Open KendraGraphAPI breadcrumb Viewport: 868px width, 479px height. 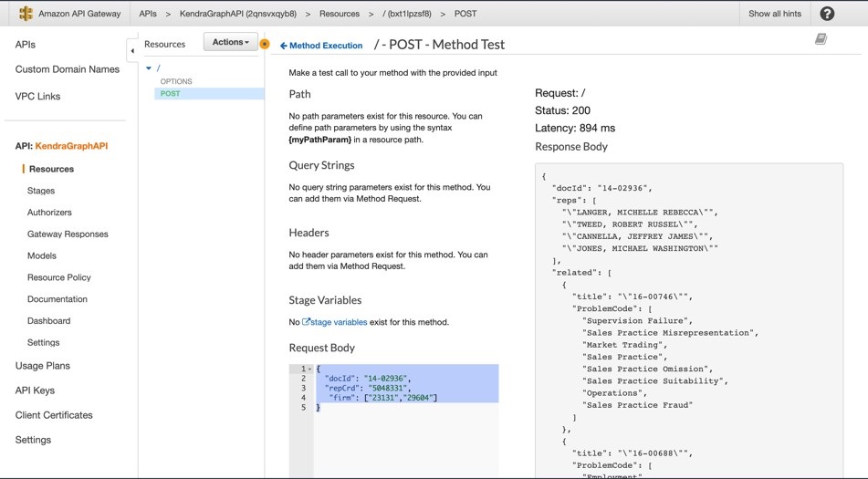point(238,14)
